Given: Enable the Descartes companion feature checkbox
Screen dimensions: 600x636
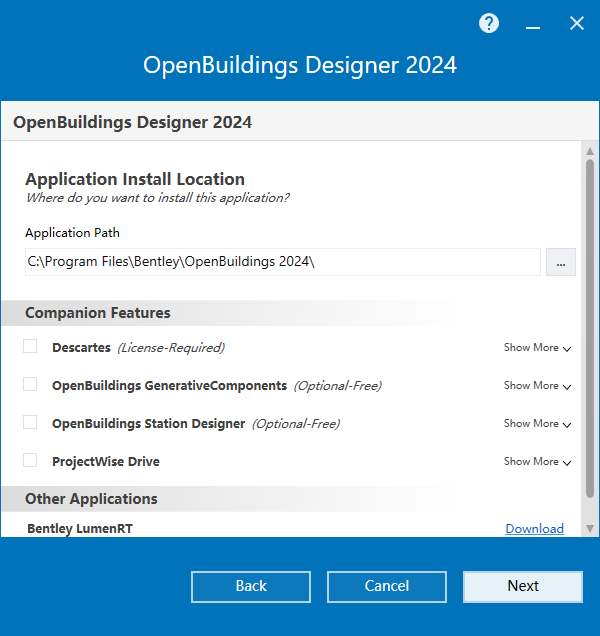Looking at the screenshot, I should tap(30, 346).
